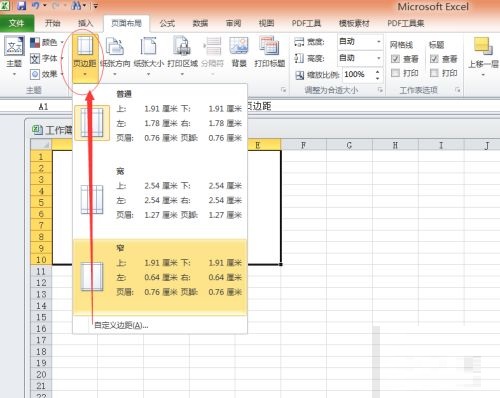Select column F header
Screen dimensions: 500x398
point(303,145)
